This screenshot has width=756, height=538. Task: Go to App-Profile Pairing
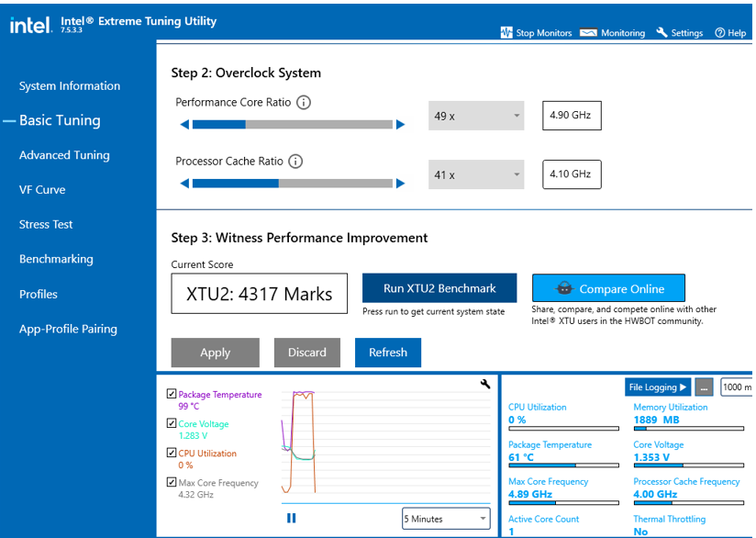[68, 329]
